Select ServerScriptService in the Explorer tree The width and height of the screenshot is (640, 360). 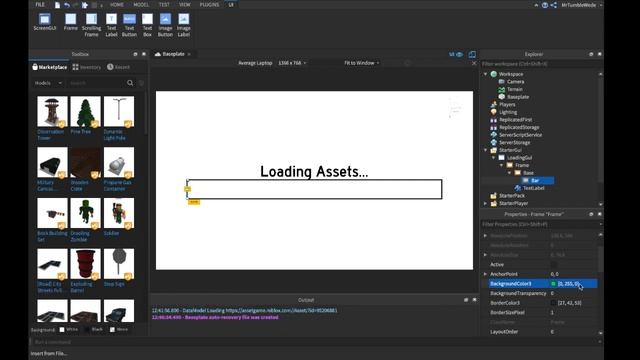pos(520,135)
